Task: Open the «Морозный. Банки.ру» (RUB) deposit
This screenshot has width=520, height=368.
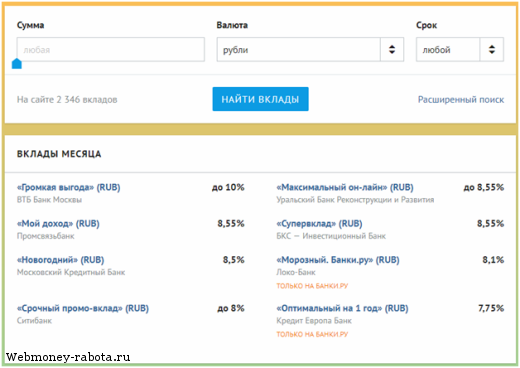Action: [338, 260]
